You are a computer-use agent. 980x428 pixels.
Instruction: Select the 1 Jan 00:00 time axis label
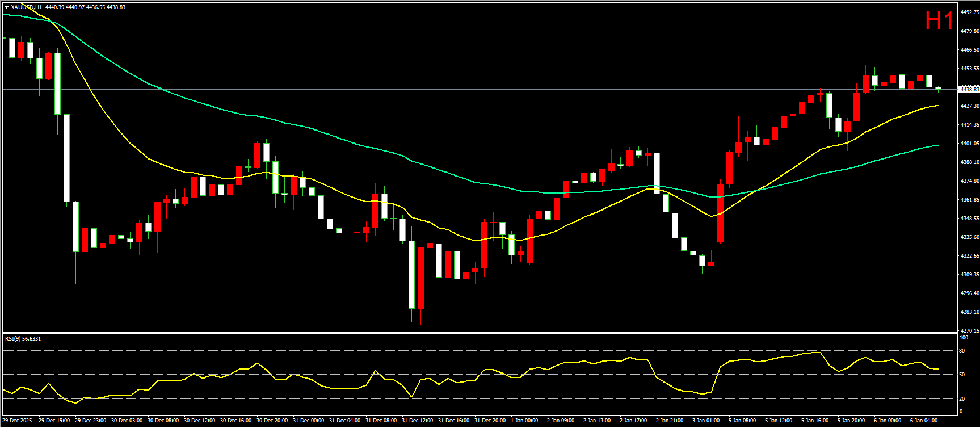(x=524, y=421)
